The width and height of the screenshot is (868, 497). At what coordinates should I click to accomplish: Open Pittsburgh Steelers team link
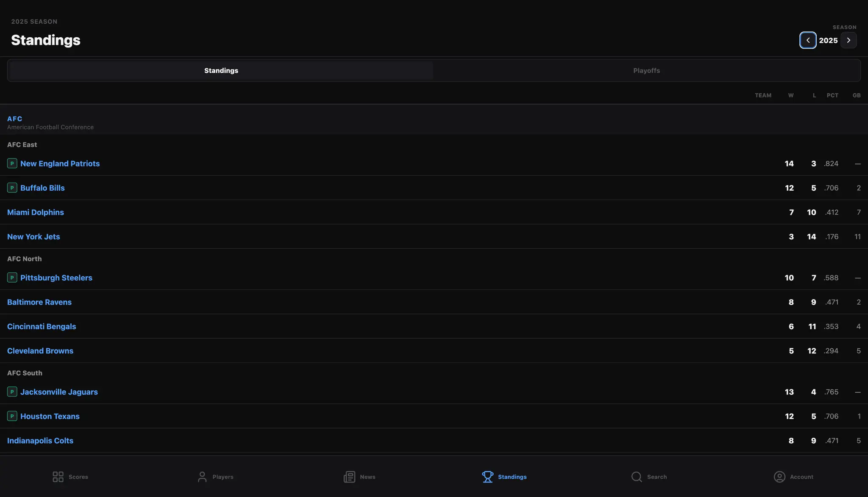pyautogui.click(x=56, y=278)
